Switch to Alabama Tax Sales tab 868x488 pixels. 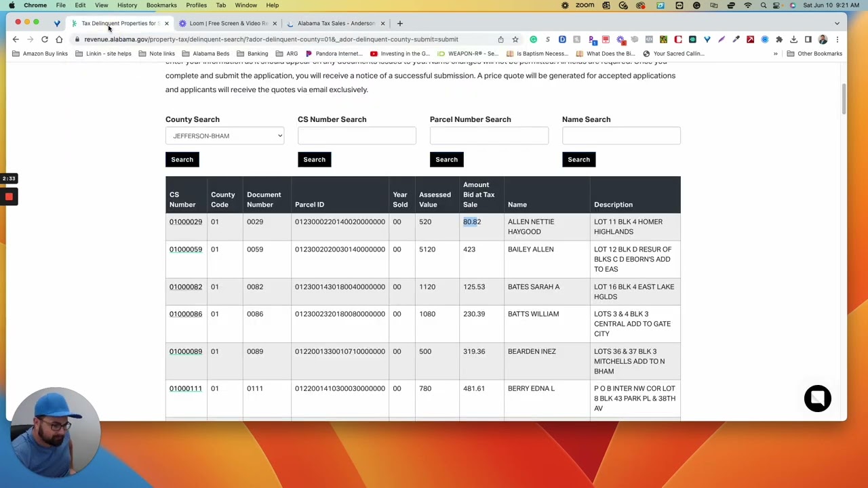336,23
